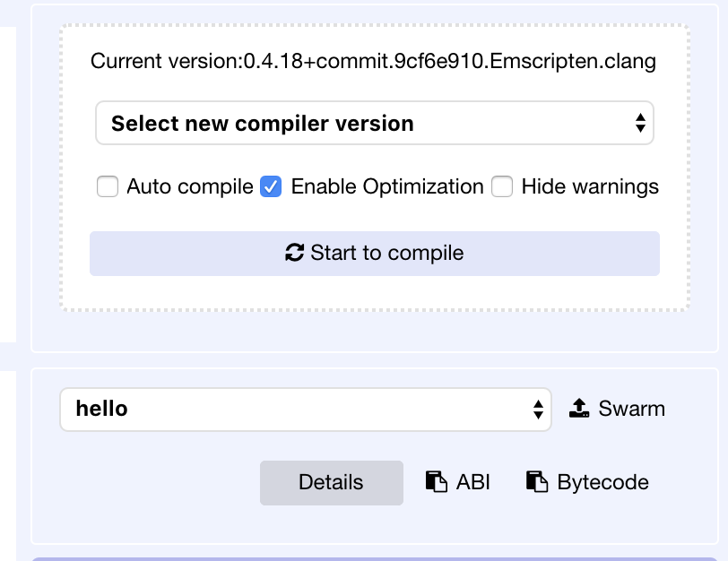
Task: Enable the Auto compile checkbox
Action: coord(108,186)
